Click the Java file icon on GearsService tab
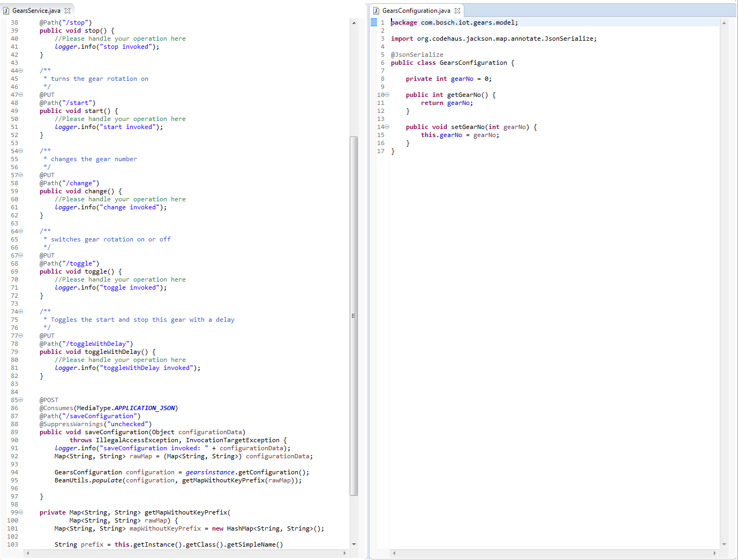Screen dimensions: 738x560 tap(6, 10)
